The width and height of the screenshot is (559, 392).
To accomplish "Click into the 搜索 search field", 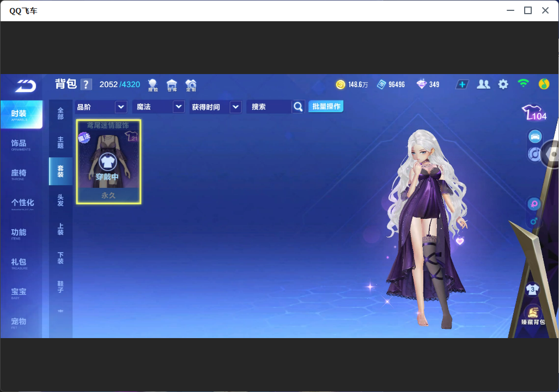I will coord(269,107).
